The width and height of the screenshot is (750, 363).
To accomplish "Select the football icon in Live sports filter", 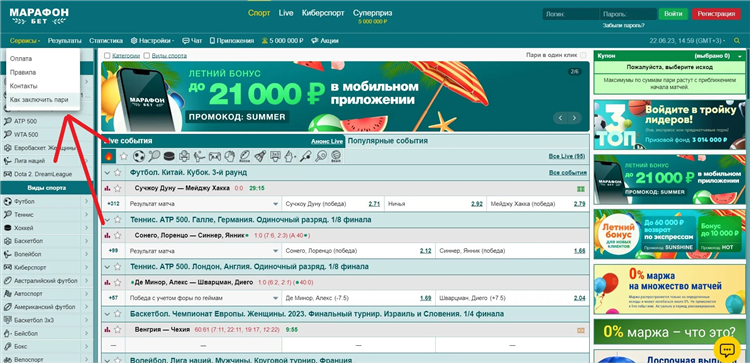I will pyautogui.click(x=139, y=156).
